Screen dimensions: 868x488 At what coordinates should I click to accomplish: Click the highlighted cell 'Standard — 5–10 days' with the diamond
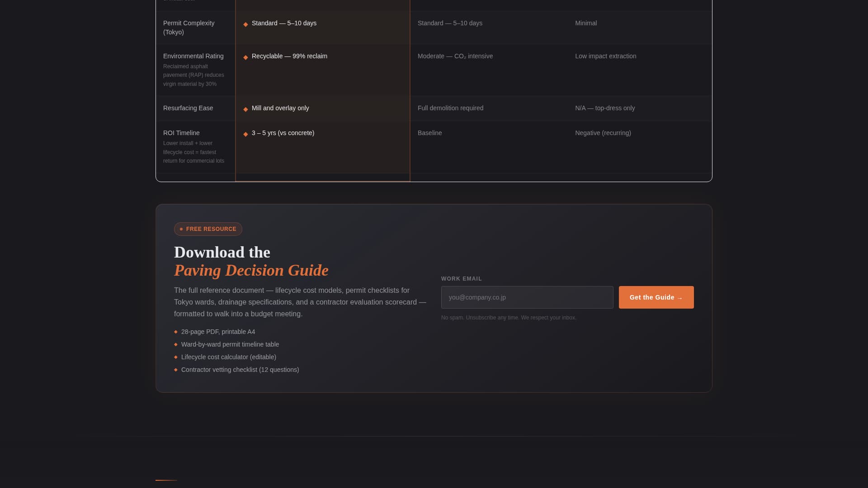[x=323, y=28]
